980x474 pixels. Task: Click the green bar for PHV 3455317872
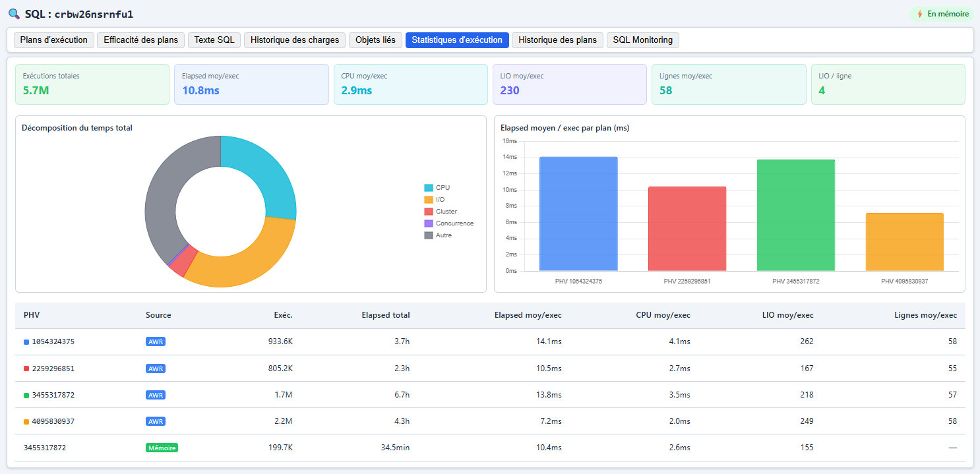tap(796, 216)
